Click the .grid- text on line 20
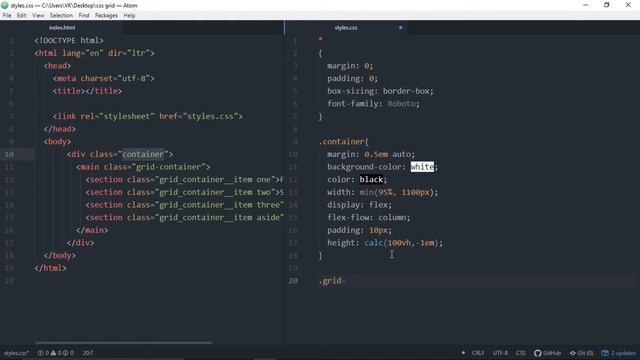This screenshot has height=360, width=640. (x=332, y=281)
